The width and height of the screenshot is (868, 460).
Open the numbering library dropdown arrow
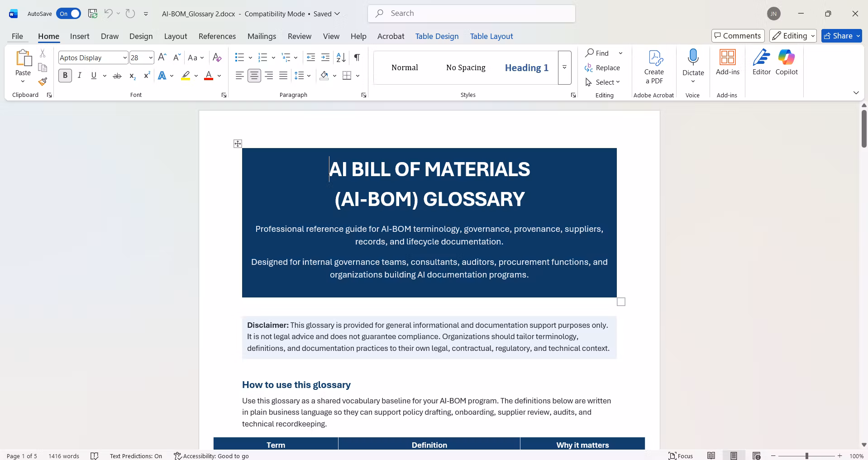click(273, 57)
